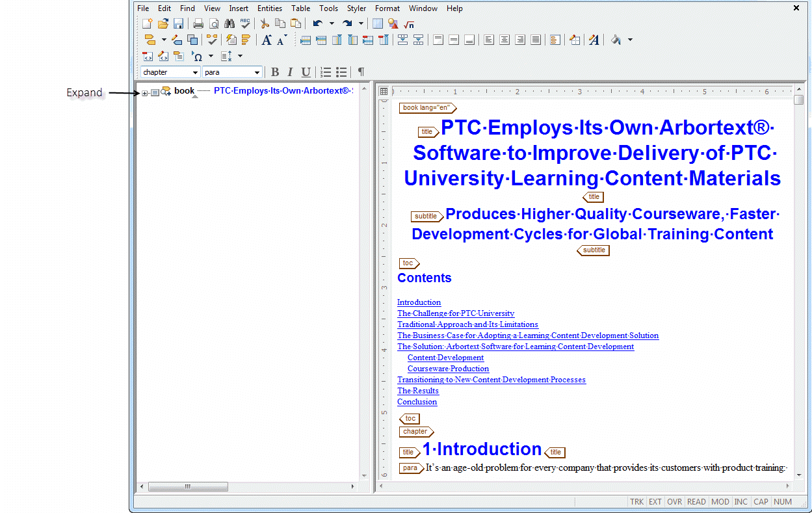Open the chapter element dropdown
Screen dimensions: 812x513
pos(195,72)
